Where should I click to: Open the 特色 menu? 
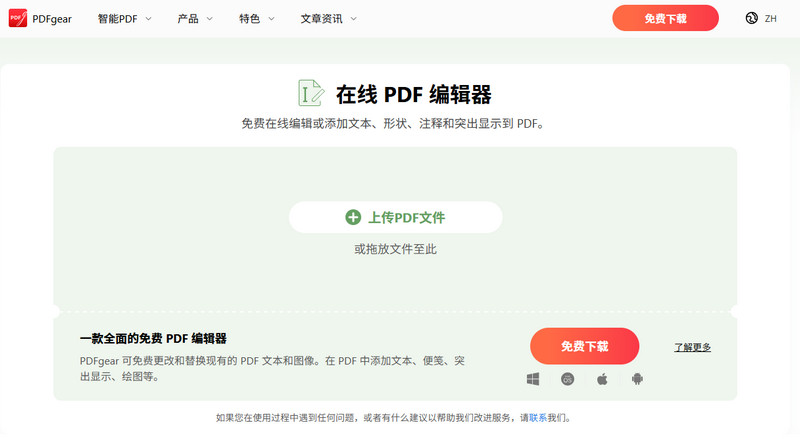click(257, 19)
